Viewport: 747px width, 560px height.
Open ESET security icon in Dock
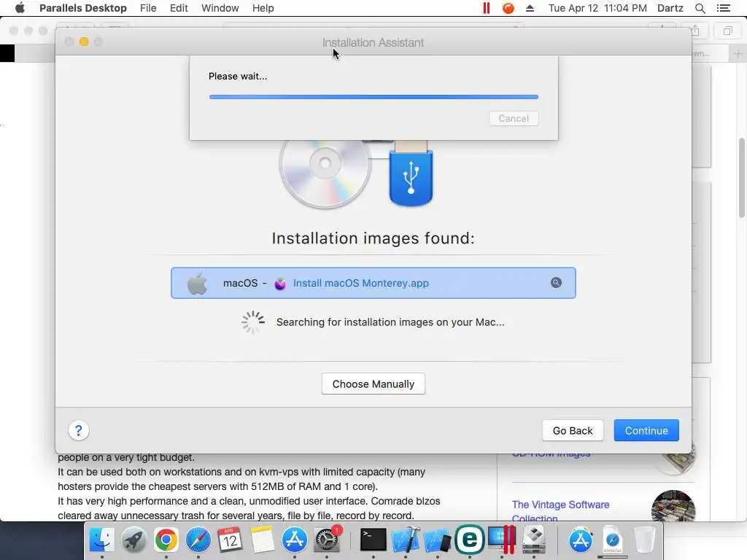point(470,540)
